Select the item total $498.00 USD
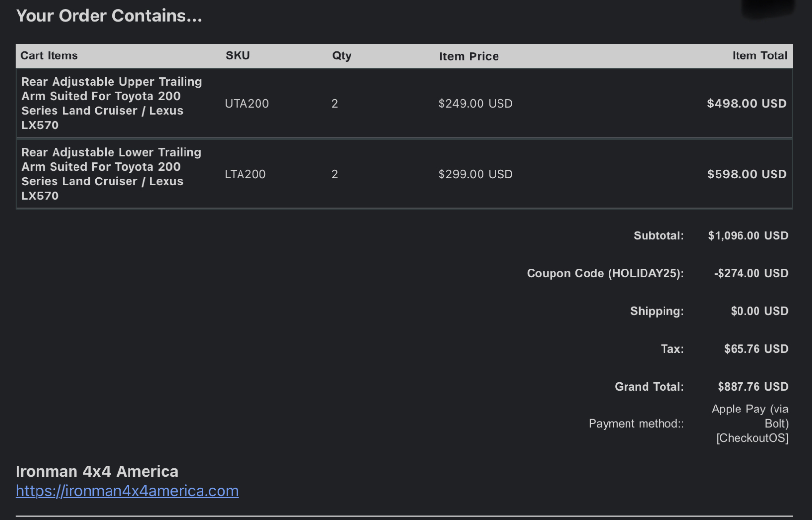 tap(747, 103)
